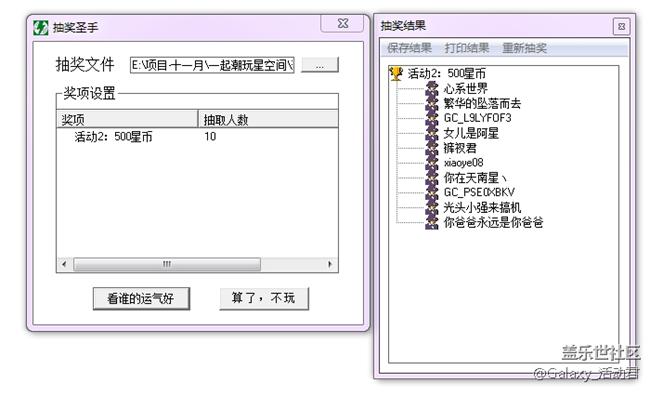650x396 pixels.
Task: Click the winner icon beside 你爸爸永远是你爸爸
Action: point(432,222)
